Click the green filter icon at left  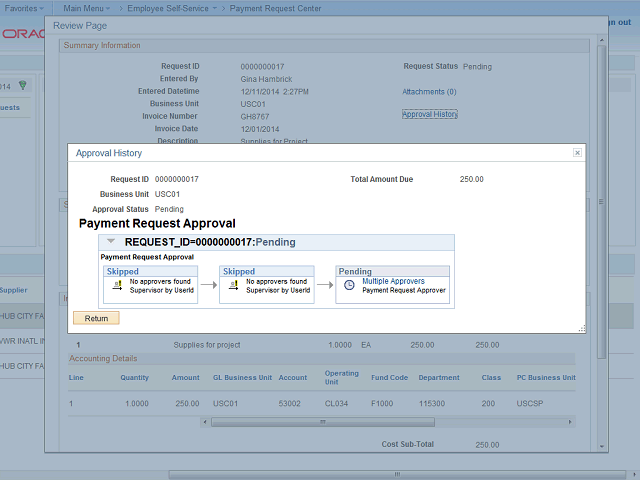point(23,85)
